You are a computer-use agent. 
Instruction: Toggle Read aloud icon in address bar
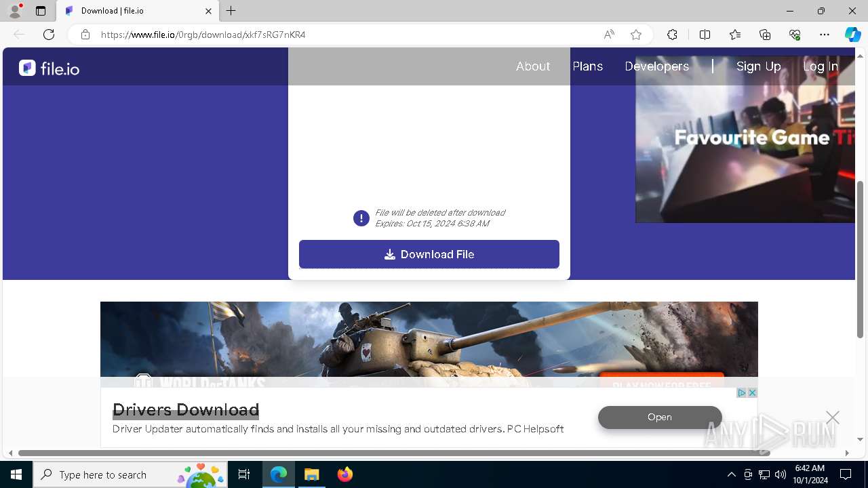tap(609, 35)
